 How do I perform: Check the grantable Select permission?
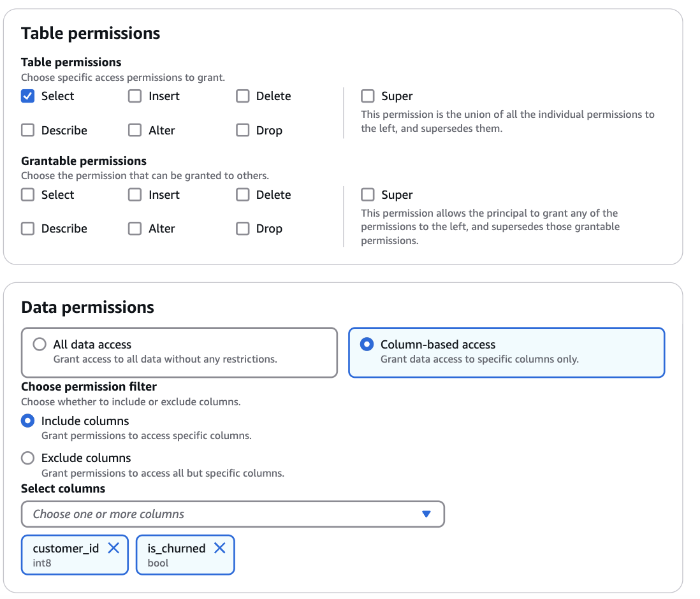click(x=28, y=195)
